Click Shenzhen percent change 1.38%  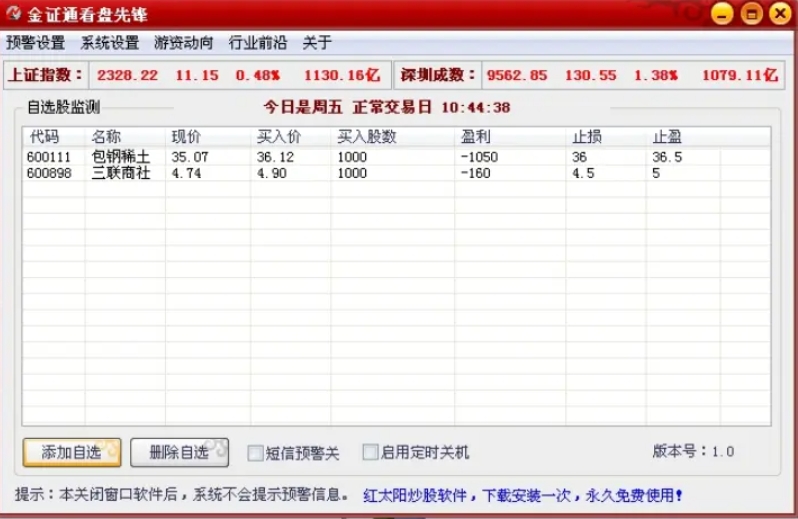pyautogui.click(x=656, y=75)
